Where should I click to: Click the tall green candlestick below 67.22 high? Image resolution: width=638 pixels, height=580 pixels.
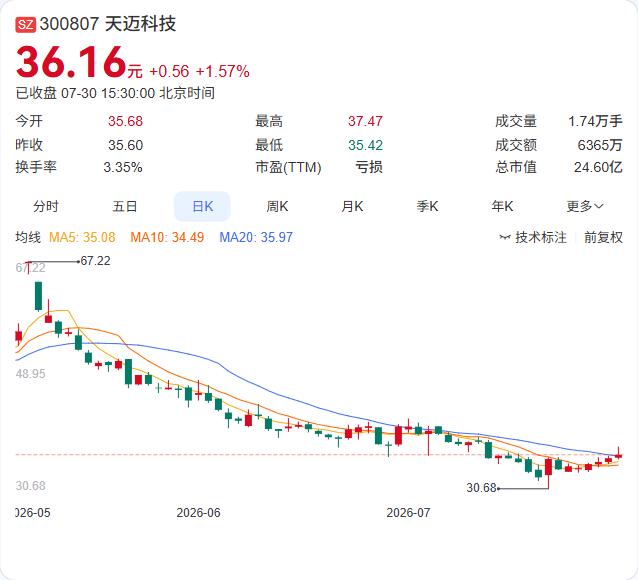pos(38,296)
